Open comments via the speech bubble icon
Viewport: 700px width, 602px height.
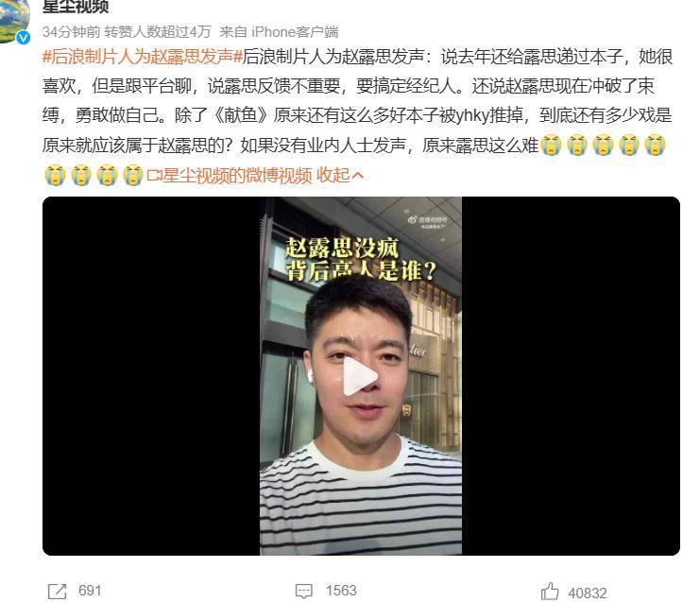pos(304,592)
